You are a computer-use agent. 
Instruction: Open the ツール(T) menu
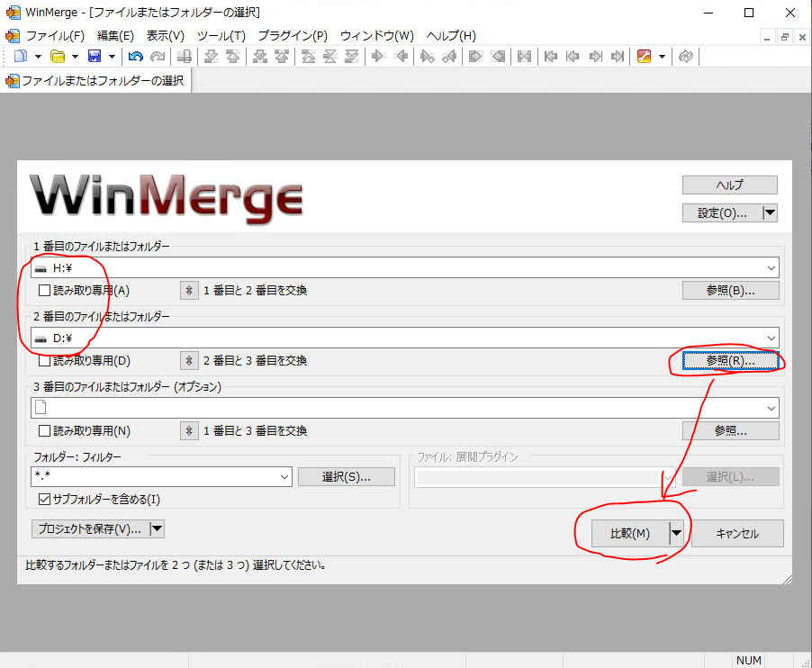(x=221, y=36)
